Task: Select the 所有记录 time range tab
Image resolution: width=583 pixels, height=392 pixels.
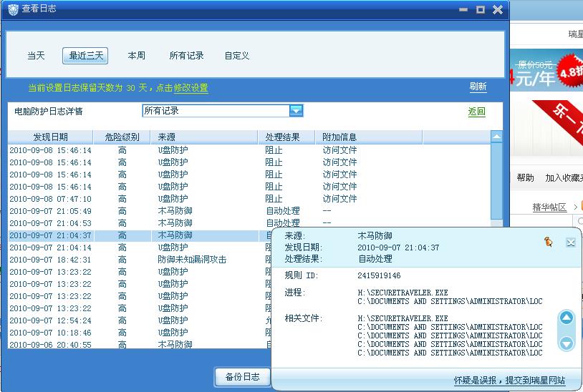Action: [x=187, y=56]
